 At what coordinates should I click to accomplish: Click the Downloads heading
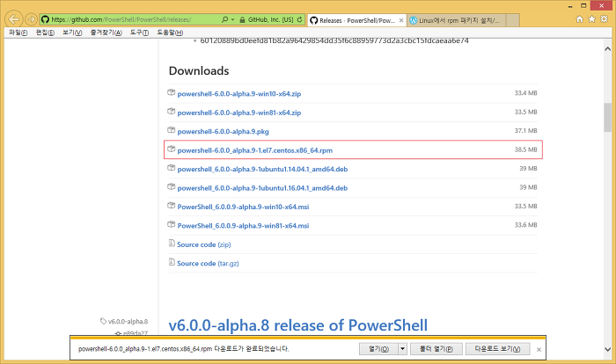[x=199, y=70]
